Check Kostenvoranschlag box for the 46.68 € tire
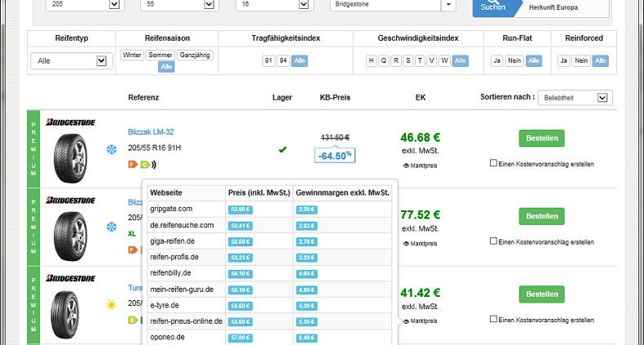The width and height of the screenshot is (644, 345). (x=493, y=163)
